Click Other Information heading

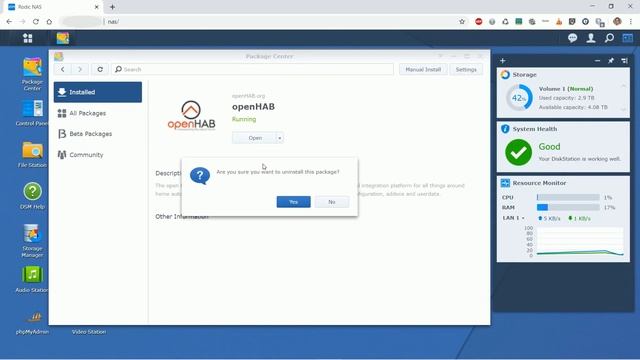click(x=182, y=216)
